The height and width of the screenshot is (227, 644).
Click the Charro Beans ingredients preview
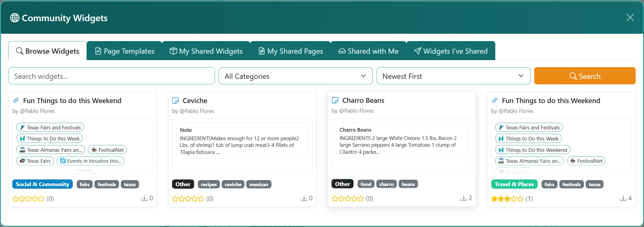[398, 145]
